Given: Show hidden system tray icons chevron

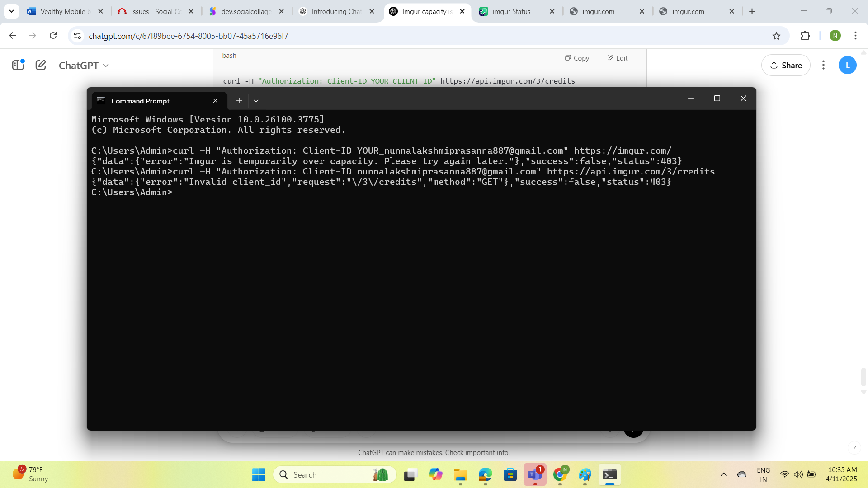Looking at the screenshot, I should pyautogui.click(x=723, y=474).
